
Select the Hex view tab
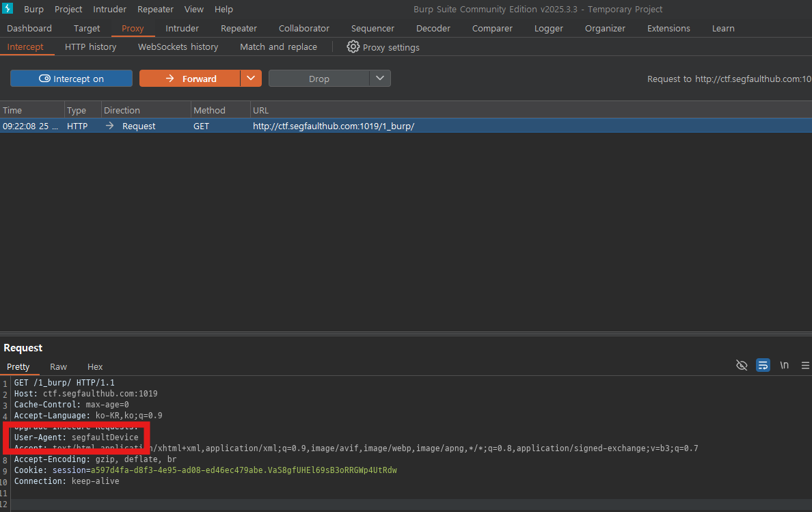[x=95, y=366]
